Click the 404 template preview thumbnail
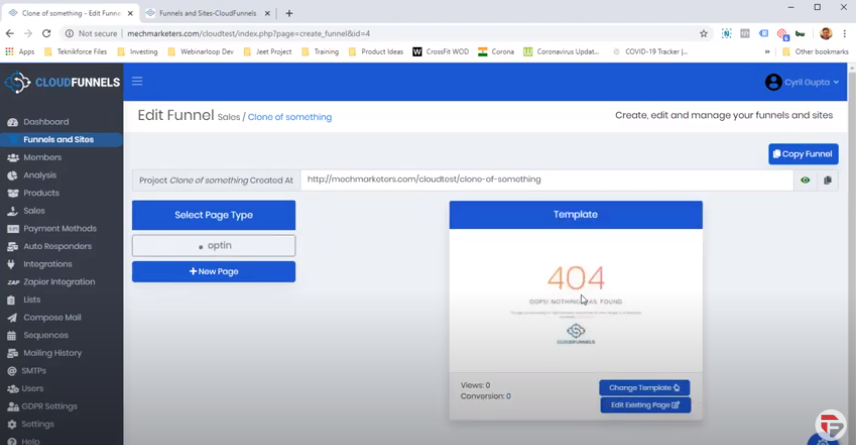 click(x=575, y=300)
